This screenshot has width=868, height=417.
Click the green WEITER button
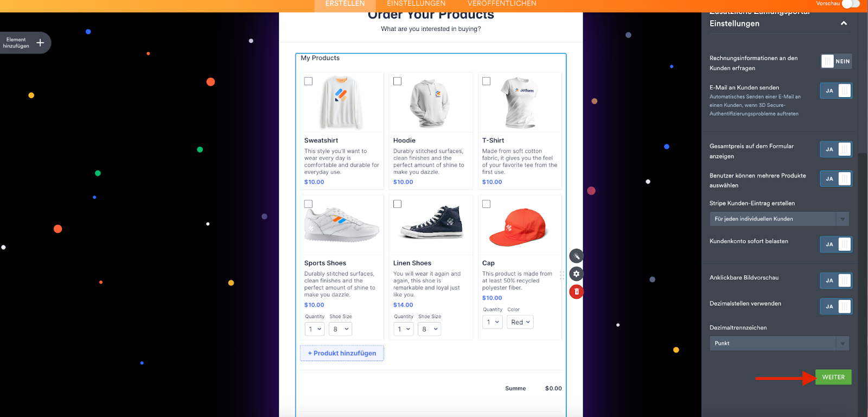pos(833,377)
